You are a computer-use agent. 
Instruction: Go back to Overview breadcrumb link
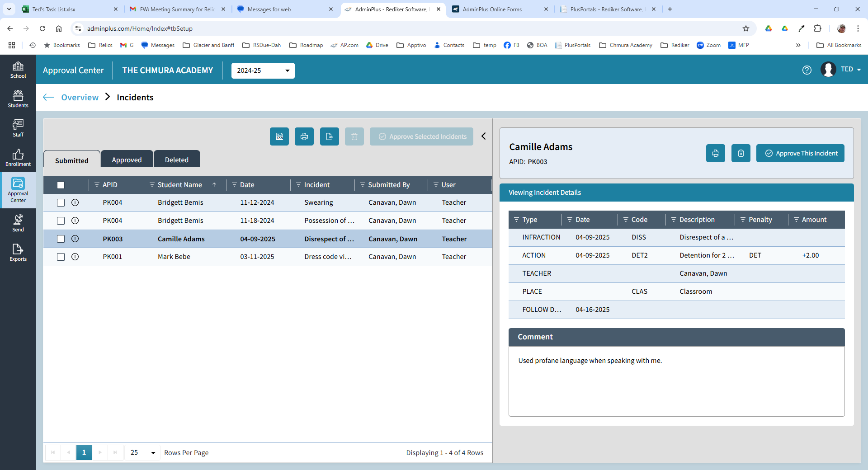[80, 97]
